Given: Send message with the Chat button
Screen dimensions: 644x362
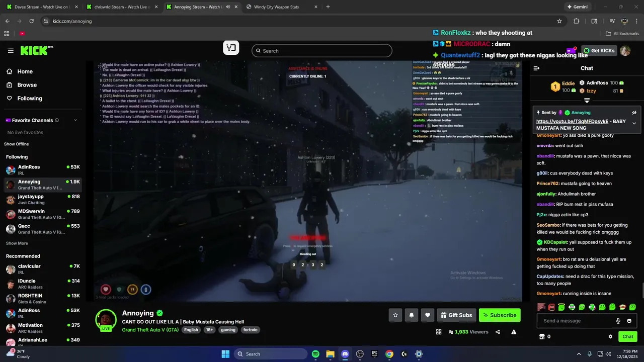Looking at the screenshot, I should click(x=628, y=336).
